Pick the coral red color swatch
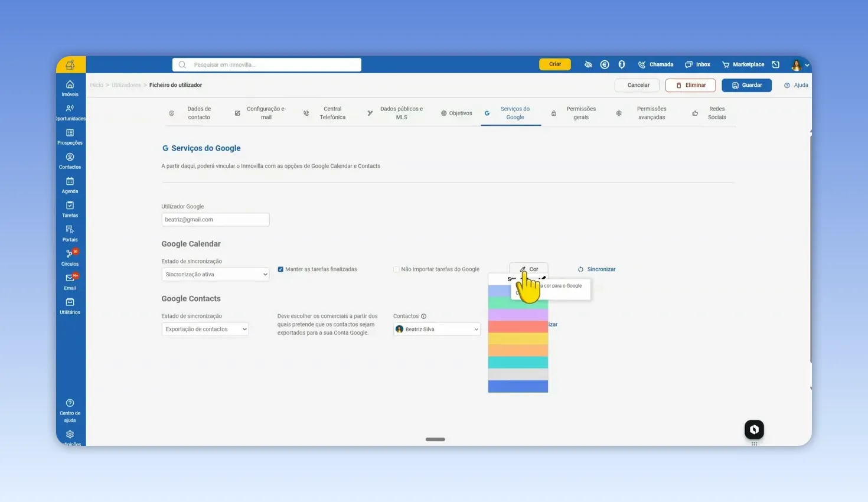 point(518,327)
